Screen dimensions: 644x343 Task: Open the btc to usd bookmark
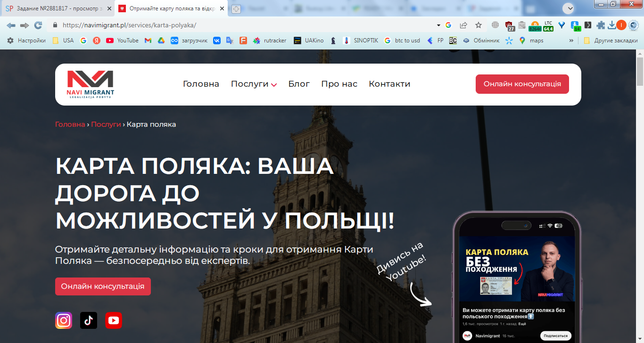402,41
